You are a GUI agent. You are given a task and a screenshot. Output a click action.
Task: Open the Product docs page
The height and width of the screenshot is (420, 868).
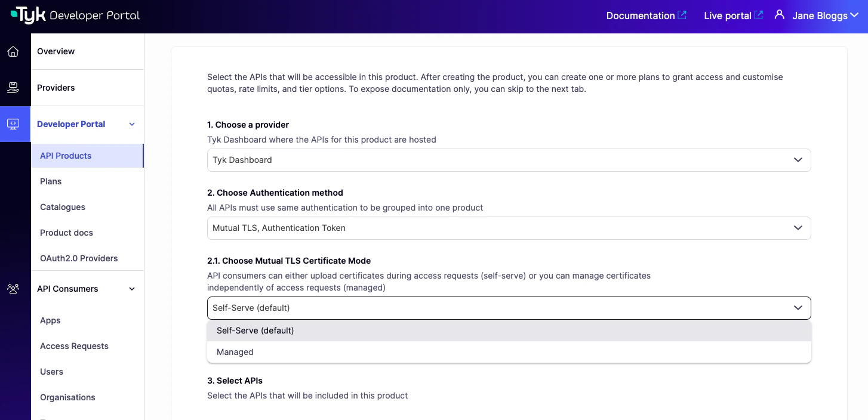click(66, 233)
